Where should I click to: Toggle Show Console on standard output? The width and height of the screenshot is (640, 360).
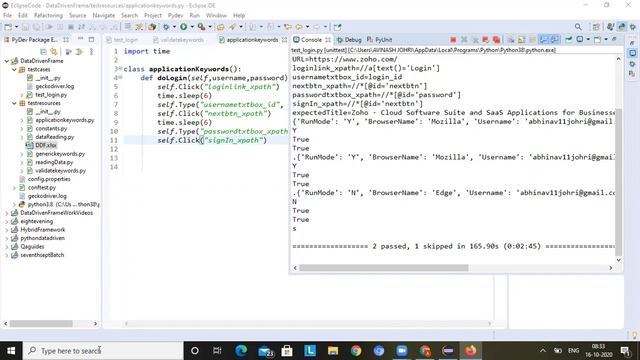[x=544, y=40]
